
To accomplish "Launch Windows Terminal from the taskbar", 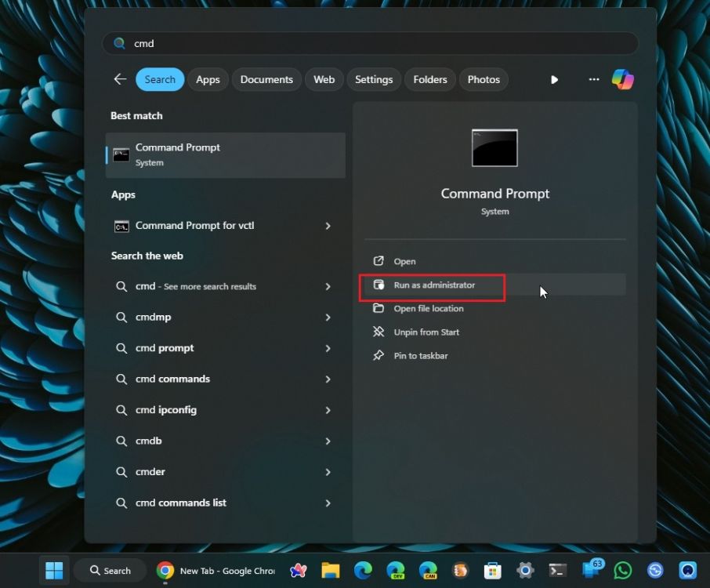I will tap(558, 571).
